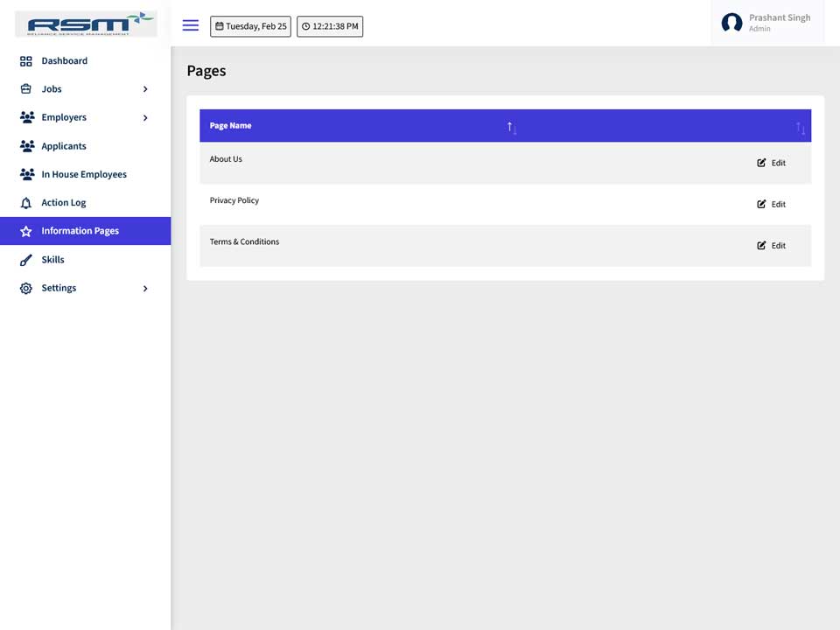Click the Settings gear icon
The image size is (840, 630).
pos(25,288)
